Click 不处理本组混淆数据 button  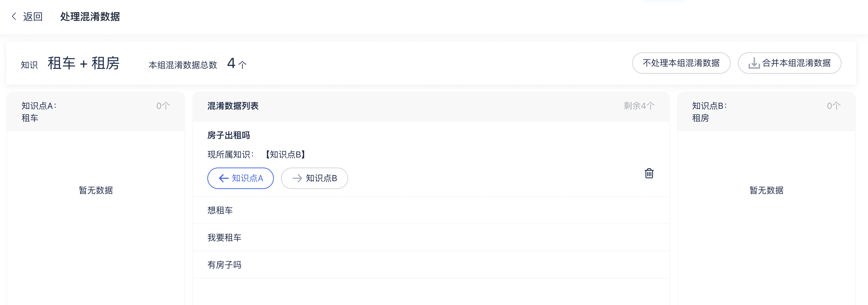point(681,63)
